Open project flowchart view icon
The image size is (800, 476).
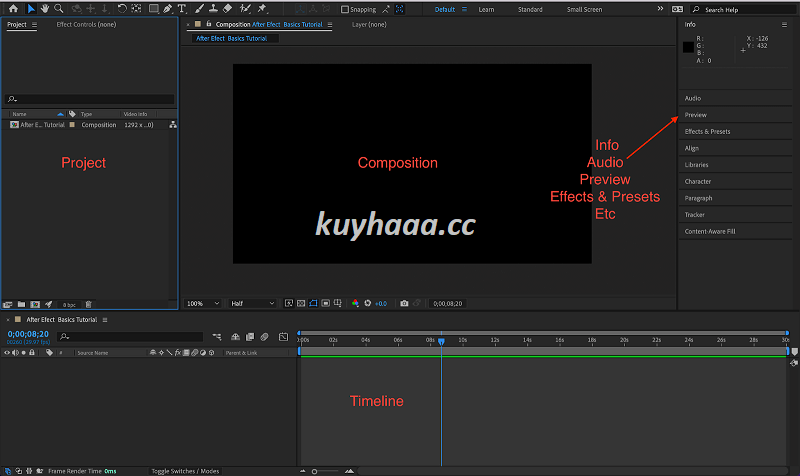coord(173,124)
